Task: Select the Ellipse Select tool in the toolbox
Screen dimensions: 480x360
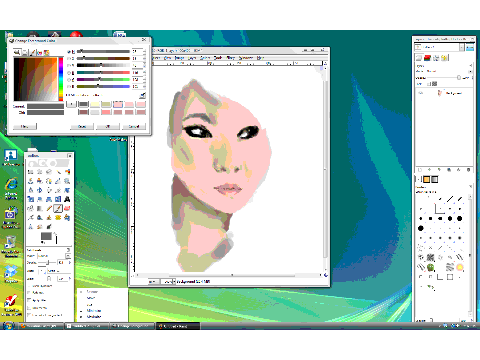Action: point(40,172)
